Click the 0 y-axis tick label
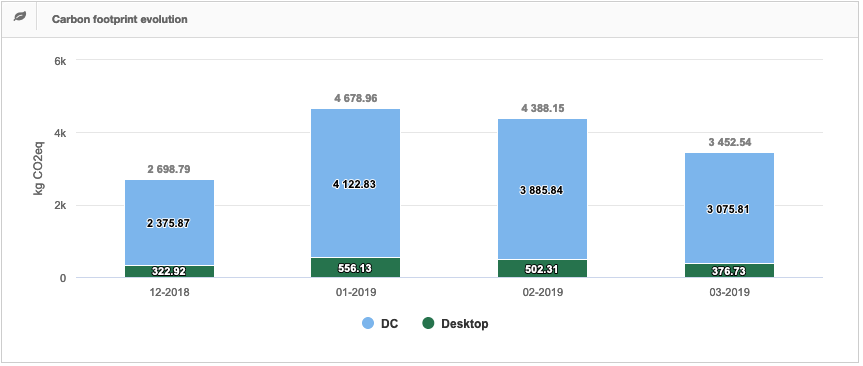The image size is (863, 366). coord(63,278)
